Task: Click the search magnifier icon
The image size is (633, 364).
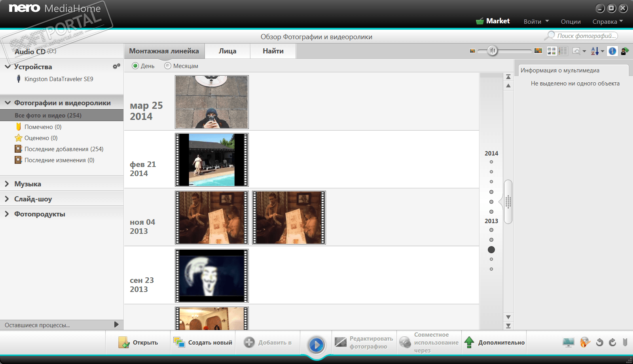Action: point(550,36)
